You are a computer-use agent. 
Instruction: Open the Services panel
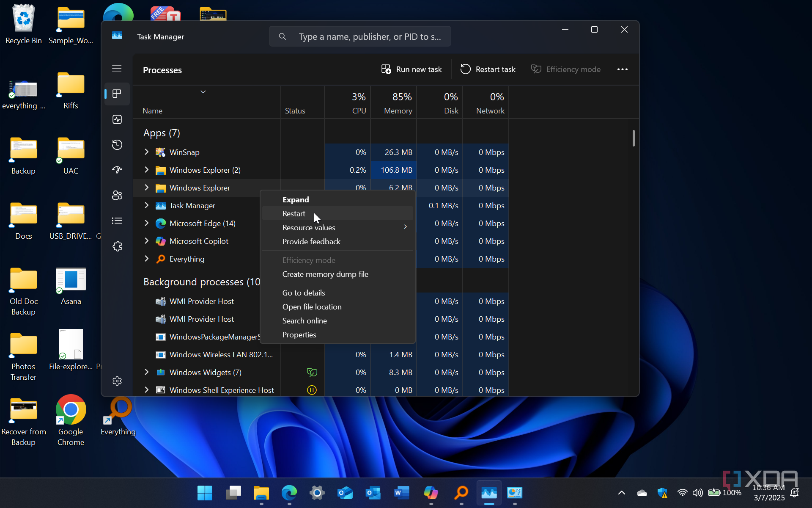point(117,246)
